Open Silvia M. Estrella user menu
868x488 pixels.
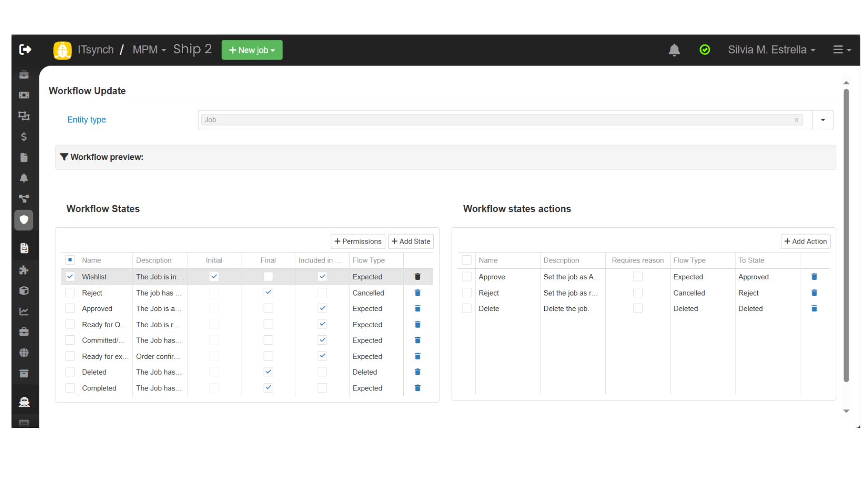click(771, 50)
